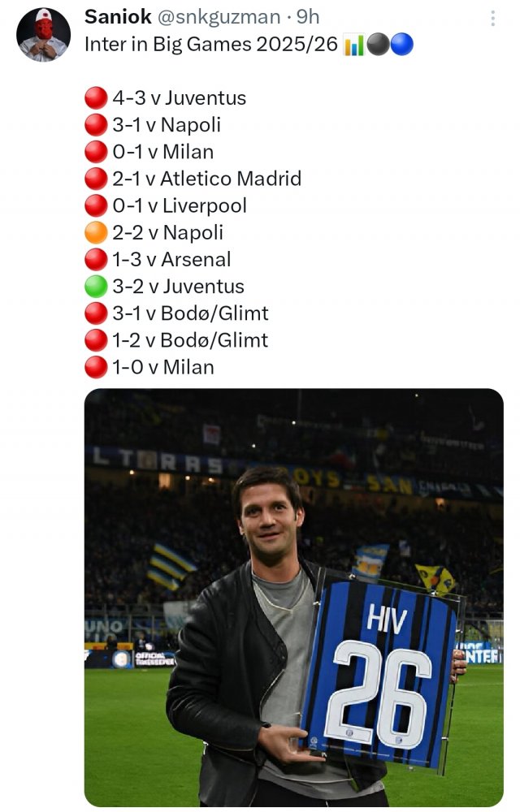Click the '3-1 v Bodø/Glimt' result text
Image resolution: width=520 pixels, height=812 pixels.
[x=190, y=313]
